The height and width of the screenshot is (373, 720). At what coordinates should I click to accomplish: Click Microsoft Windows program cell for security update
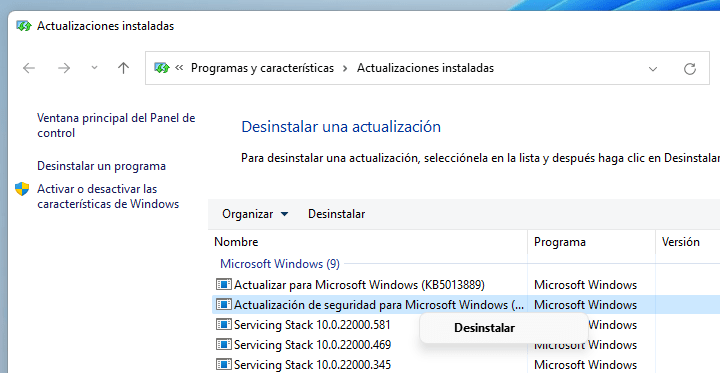tap(585, 305)
